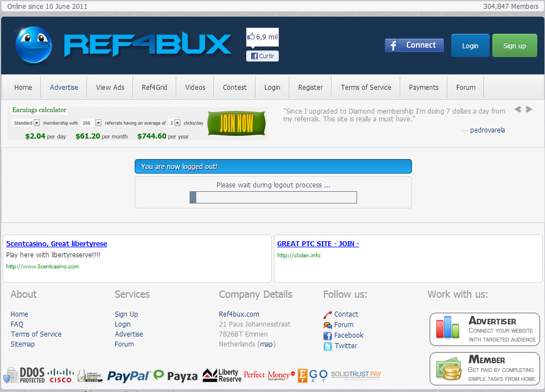Open the Sitemap footer link

(x=23, y=344)
